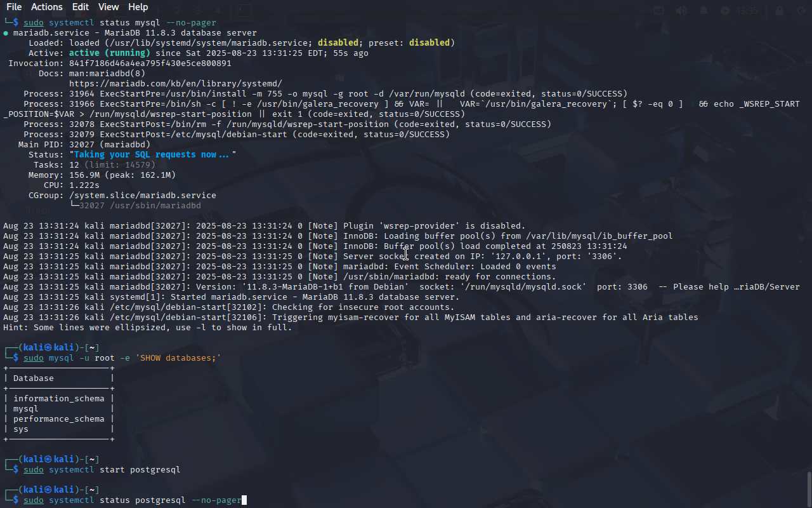Click 'mariadb.service - MariaDB 11.8.3' header line
This screenshot has height=508, width=812.
pyautogui.click(x=130, y=33)
